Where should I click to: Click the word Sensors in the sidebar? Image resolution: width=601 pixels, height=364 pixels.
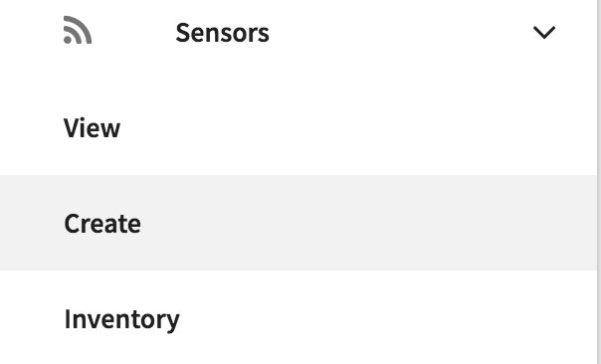(x=222, y=33)
